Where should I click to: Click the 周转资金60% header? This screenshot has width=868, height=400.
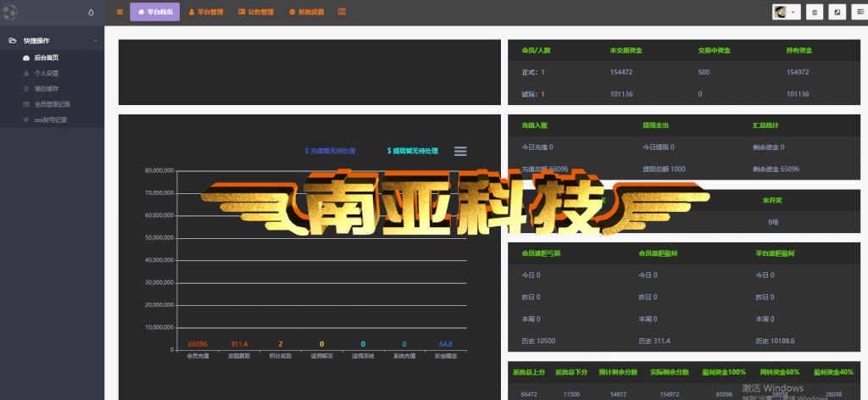pos(780,372)
